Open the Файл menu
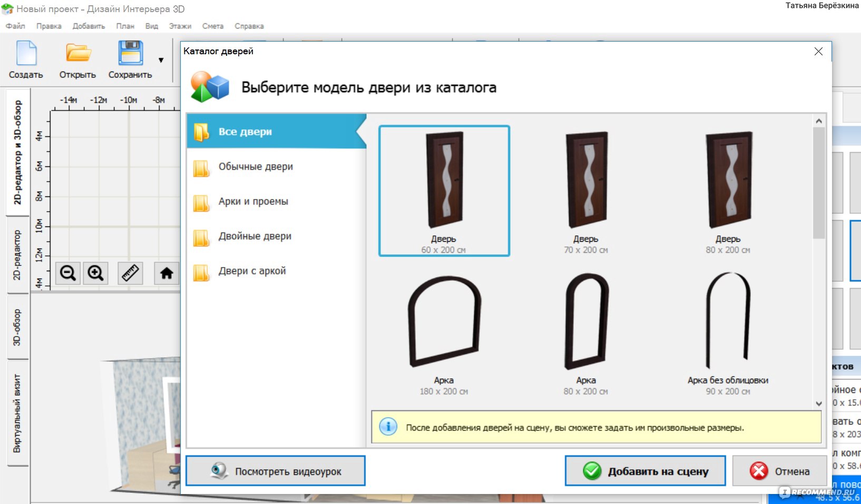This screenshot has width=861, height=504. [15, 26]
